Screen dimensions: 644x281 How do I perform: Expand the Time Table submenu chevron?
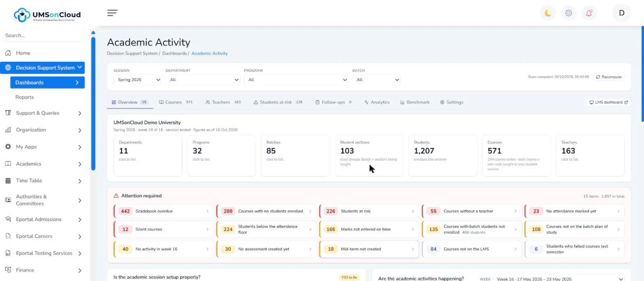click(80, 181)
